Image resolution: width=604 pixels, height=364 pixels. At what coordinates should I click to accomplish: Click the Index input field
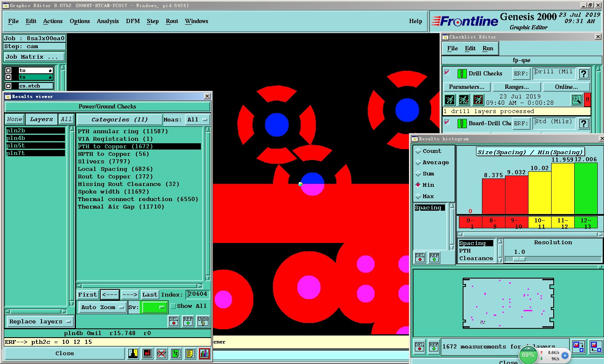[198, 294]
